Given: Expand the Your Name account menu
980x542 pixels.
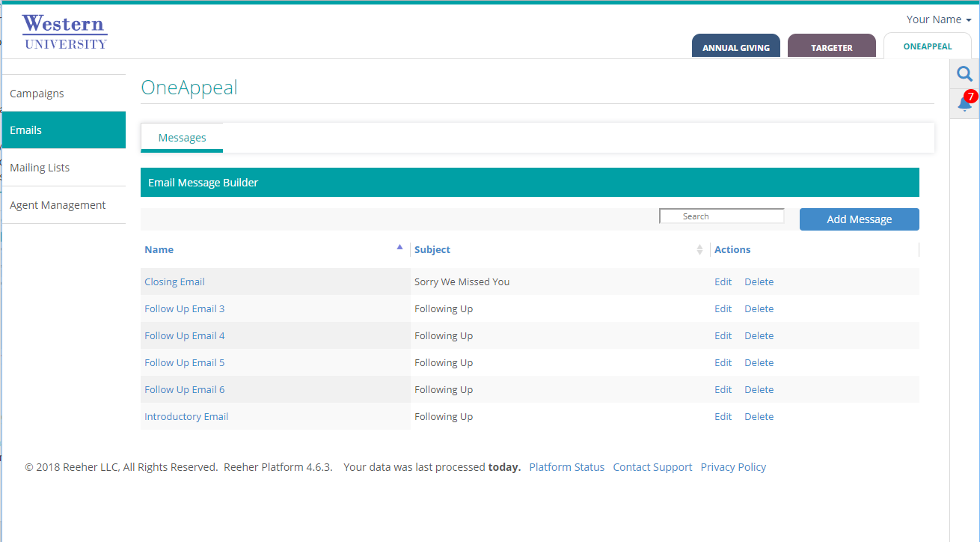Looking at the screenshot, I should click(934, 19).
